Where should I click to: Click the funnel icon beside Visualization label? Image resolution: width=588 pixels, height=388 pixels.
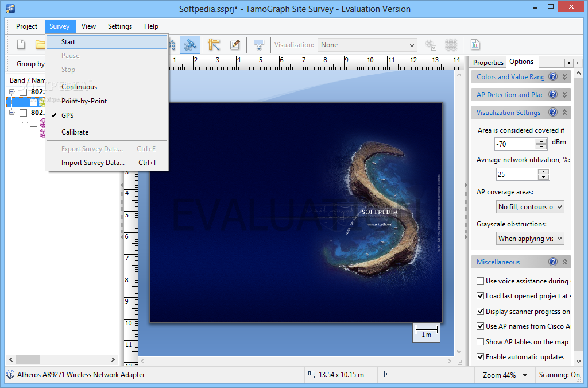[x=259, y=45]
